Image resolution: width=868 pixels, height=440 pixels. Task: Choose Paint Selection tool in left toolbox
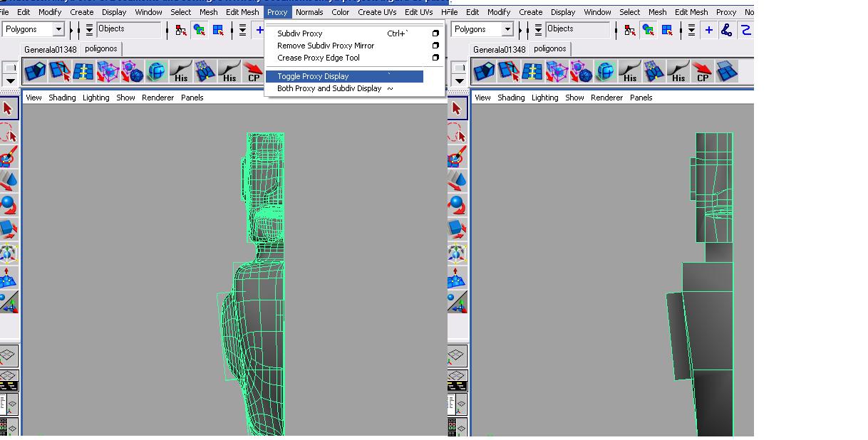pos(8,157)
